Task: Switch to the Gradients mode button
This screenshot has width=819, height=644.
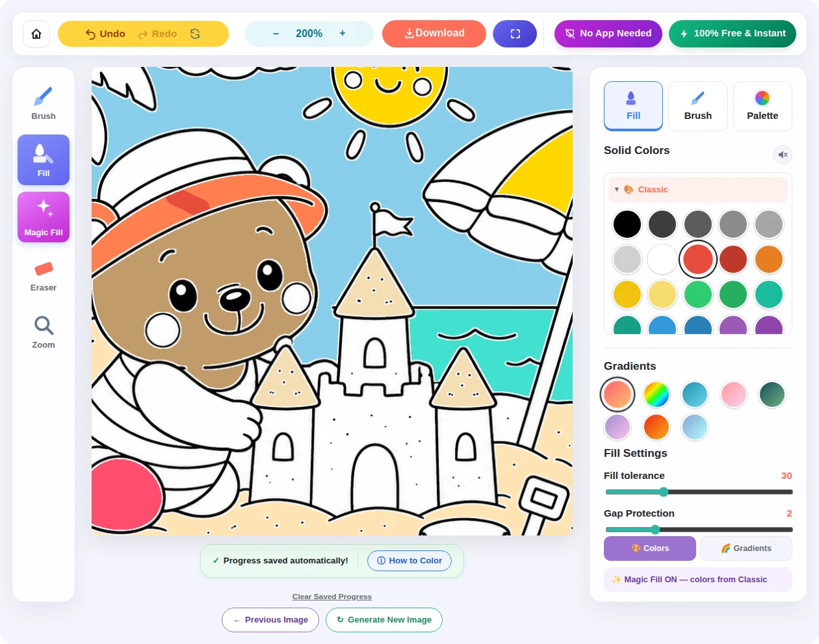Action: click(746, 548)
